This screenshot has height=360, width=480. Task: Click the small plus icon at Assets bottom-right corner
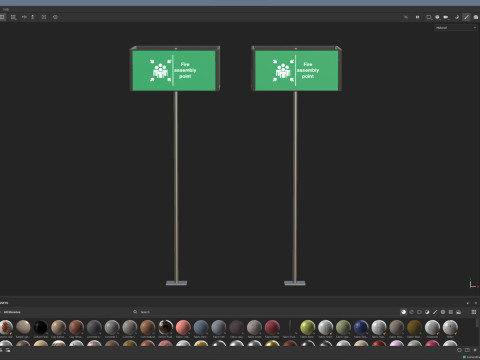click(x=475, y=350)
